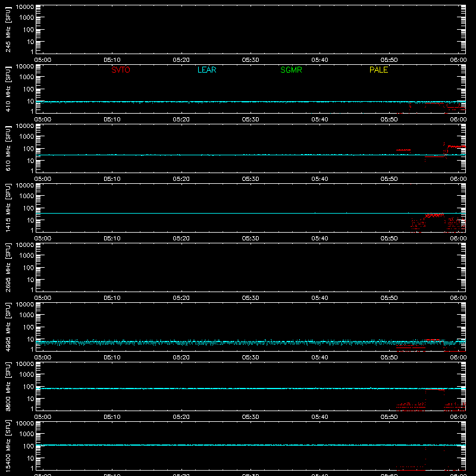Select the '15400 MHz [SFU]' axis title
476x476 pixels.
click(8, 446)
